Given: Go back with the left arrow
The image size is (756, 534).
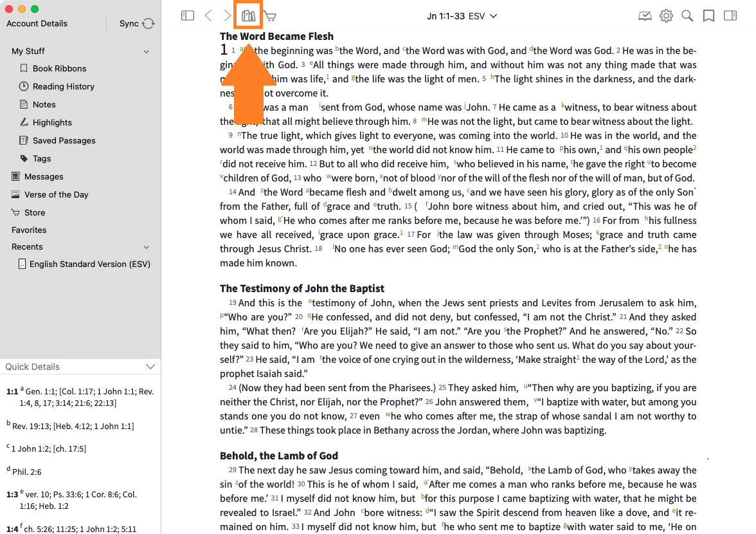Looking at the screenshot, I should 208,15.
